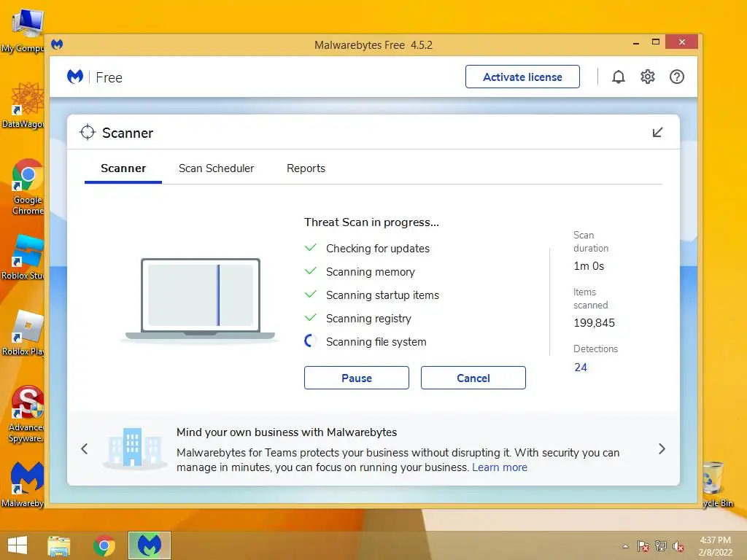Collapse the Scanner panel with arrow icon
The width and height of the screenshot is (747, 560).
657,133
